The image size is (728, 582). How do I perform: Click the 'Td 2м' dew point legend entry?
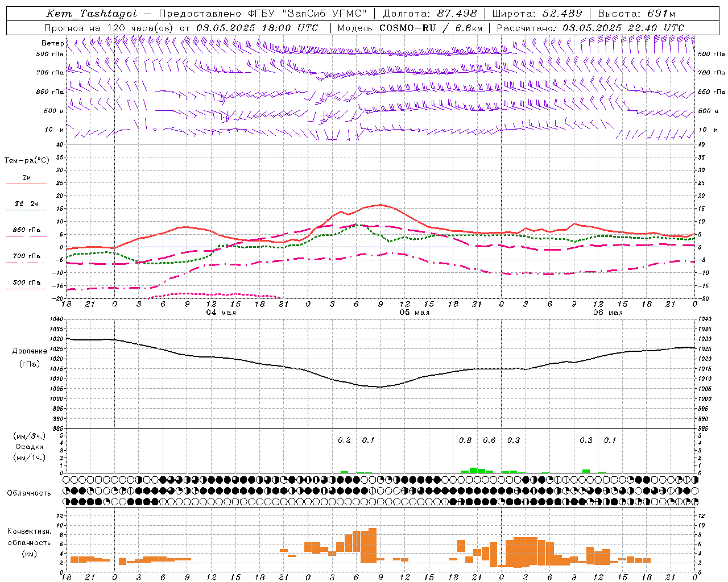[x=26, y=203]
